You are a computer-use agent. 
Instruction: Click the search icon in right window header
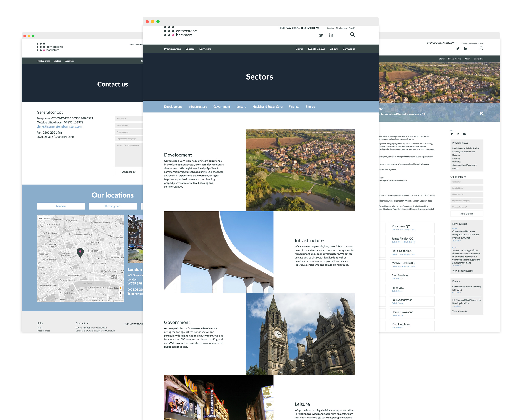(x=481, y=48)
